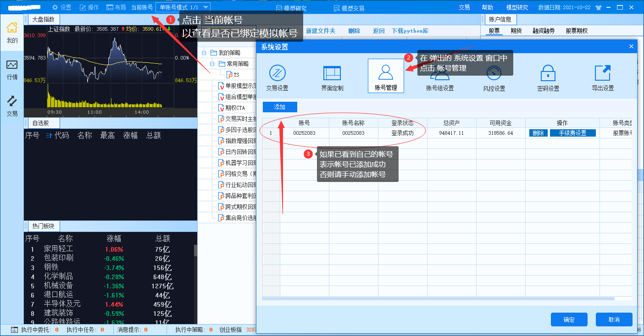Open the 模型研究 center tab icon
This screenshot has width=644, height=336.
[279, 8]
